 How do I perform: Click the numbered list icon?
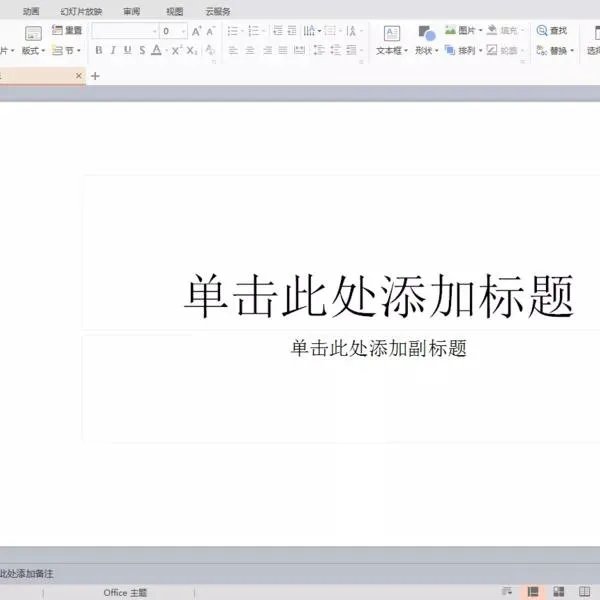pyautogui.click(x=253, y=31)
